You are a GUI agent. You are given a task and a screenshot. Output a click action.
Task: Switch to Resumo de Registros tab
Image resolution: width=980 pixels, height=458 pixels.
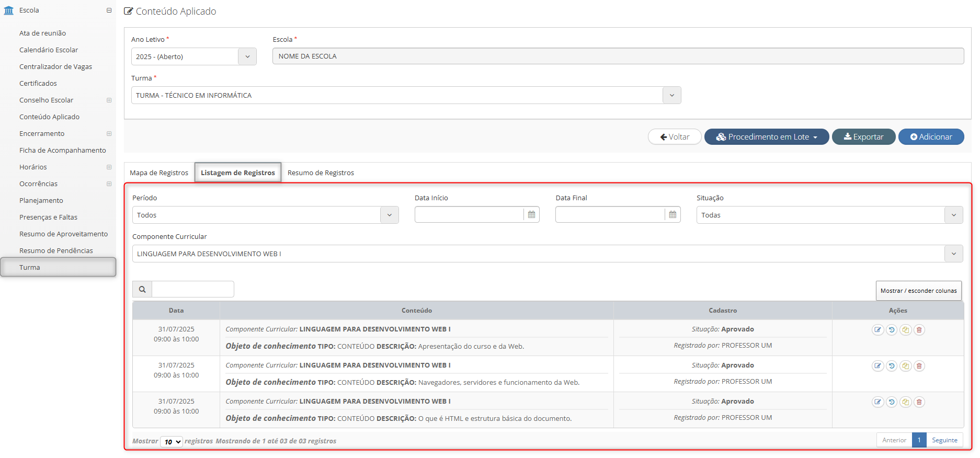click(x=321, y=173)
